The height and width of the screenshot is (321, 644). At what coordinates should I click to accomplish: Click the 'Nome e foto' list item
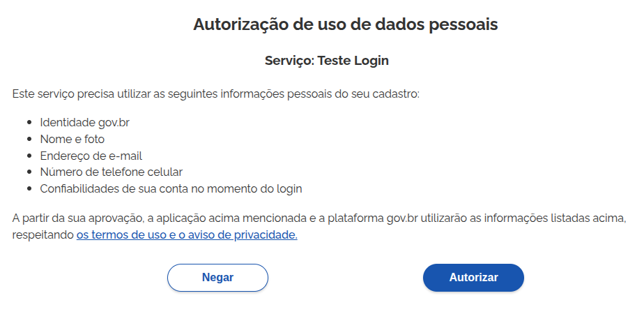coord(72,140)
